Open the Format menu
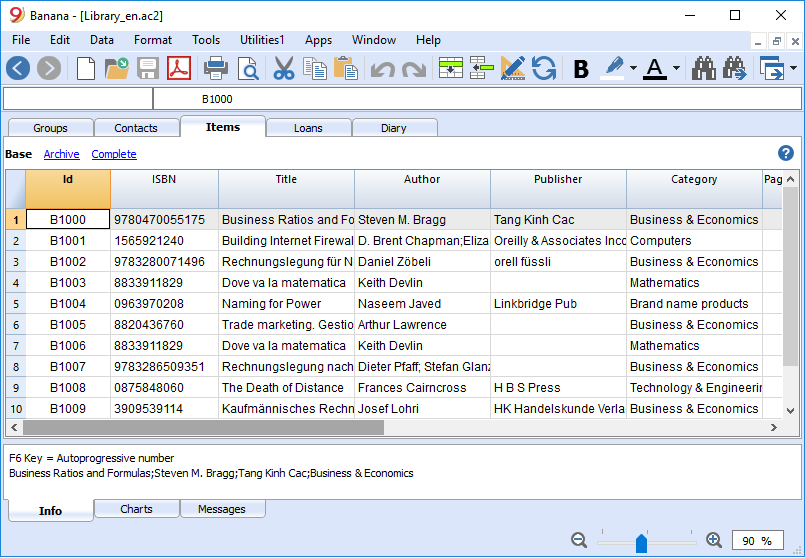The image size is (805, 558). click(152, 40)
